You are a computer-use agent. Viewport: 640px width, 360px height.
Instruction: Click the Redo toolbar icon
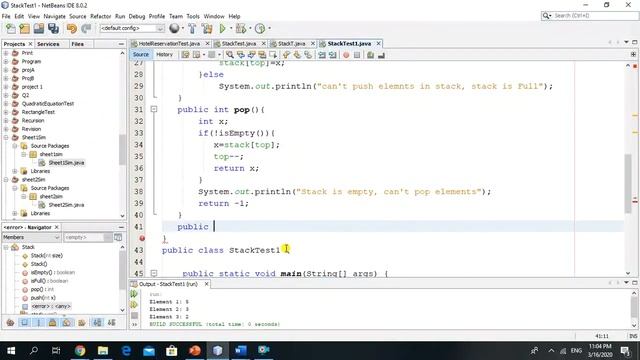coord(86,28)
